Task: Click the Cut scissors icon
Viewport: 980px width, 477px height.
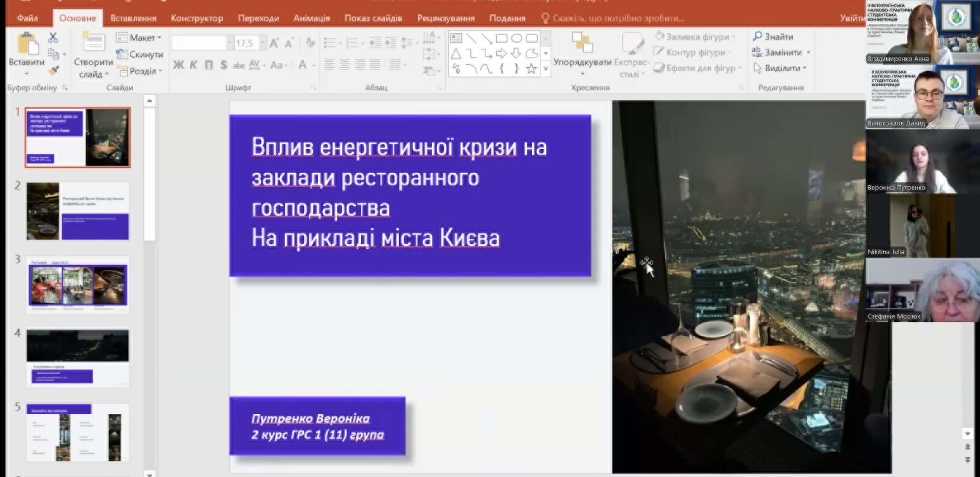Action: pyautogui.click(x=53, y=37)
